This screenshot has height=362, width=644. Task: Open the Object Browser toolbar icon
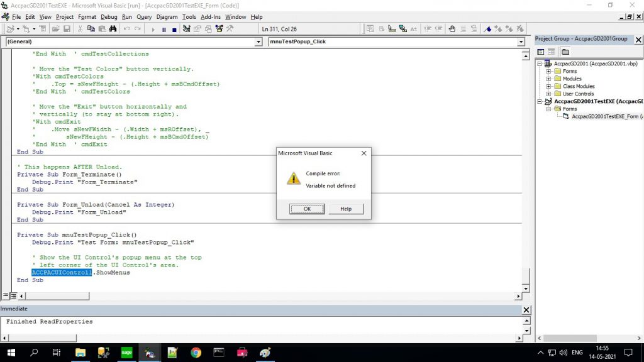coord(219,29)
